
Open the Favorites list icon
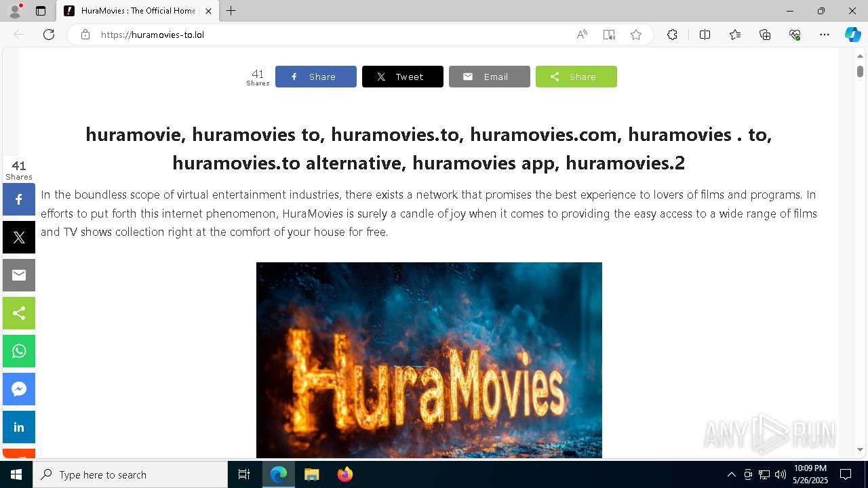pos(735,35)
